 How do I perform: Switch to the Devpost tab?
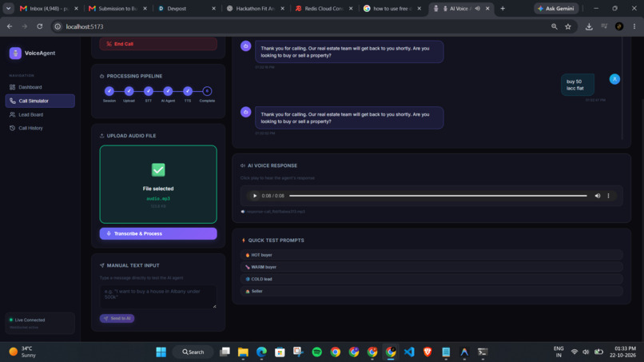coord(187,8)
